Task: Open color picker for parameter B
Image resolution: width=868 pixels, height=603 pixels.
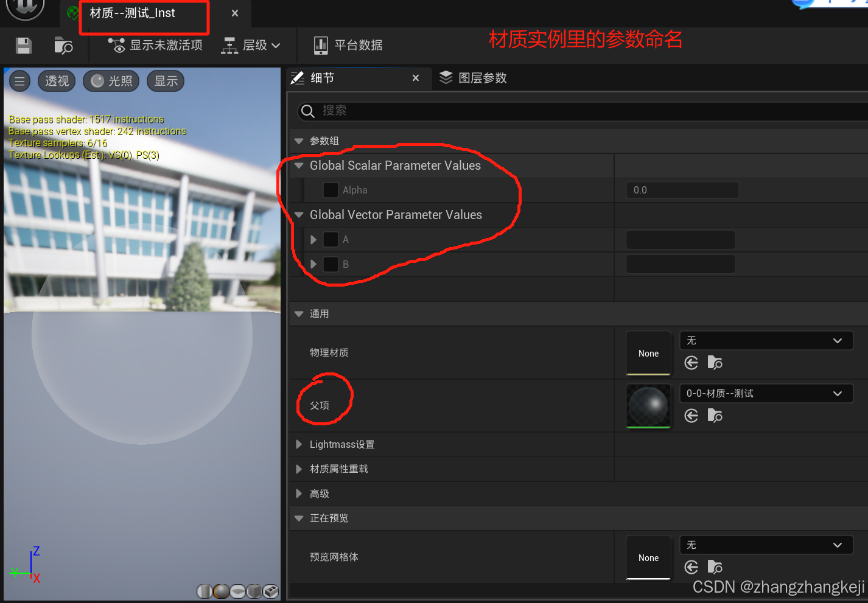Action: tap(681, 264)
